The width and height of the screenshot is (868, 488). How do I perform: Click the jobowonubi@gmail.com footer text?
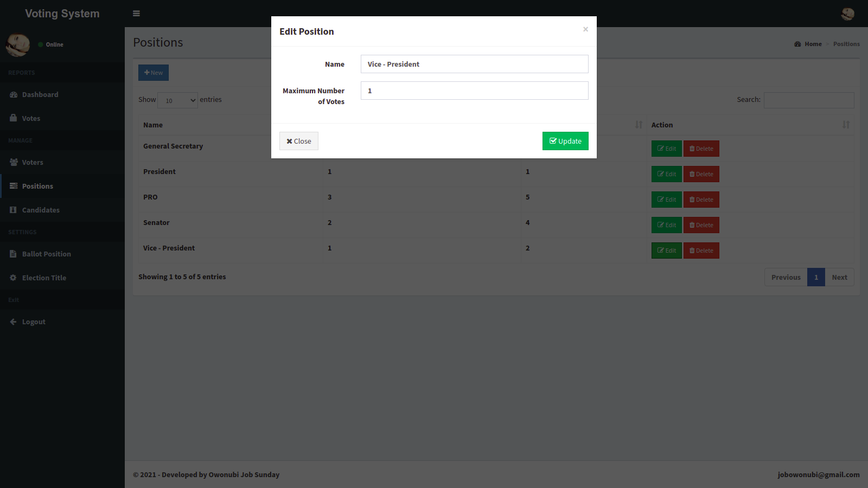point(819,474)
